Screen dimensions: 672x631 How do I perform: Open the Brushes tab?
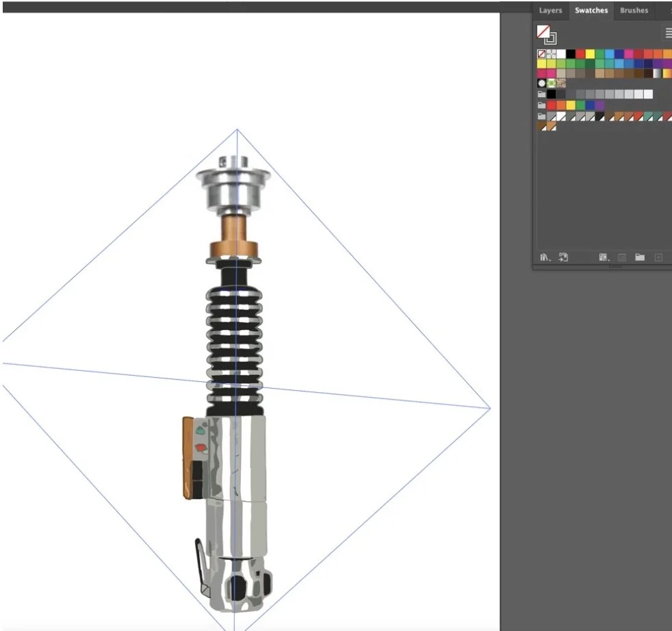634,10
